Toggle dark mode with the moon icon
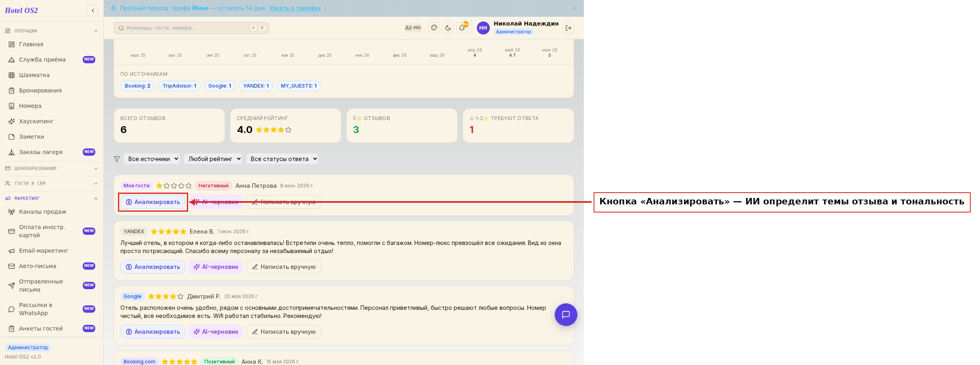Viewport: 980px width, 365px height. tap(448, 28)
